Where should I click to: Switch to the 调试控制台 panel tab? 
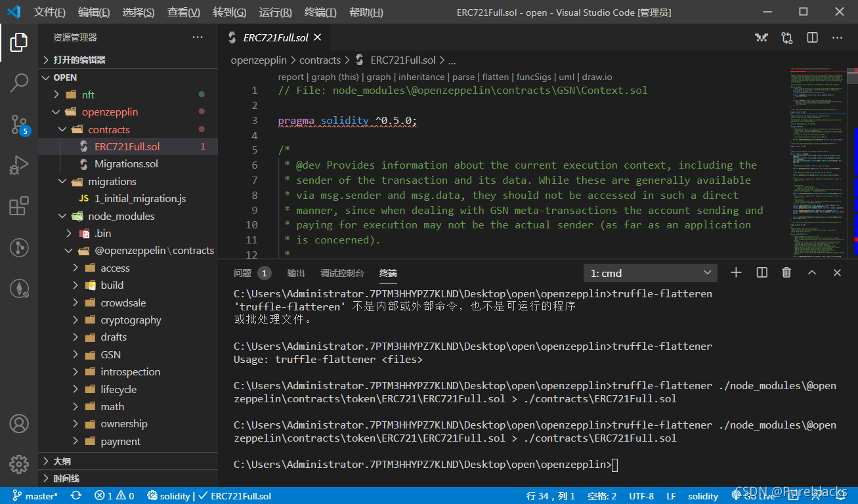coord(342,273)
